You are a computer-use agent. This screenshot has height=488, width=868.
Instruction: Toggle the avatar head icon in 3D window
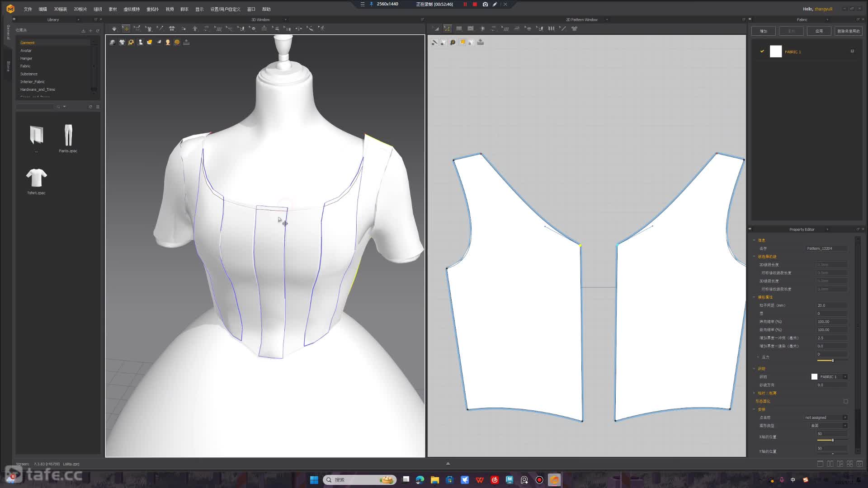coord(168,42)
